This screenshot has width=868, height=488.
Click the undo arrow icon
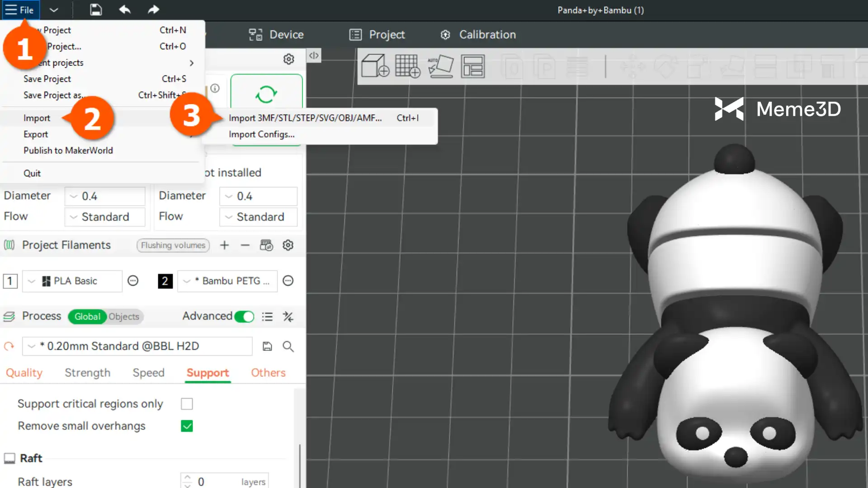point(125,10)
